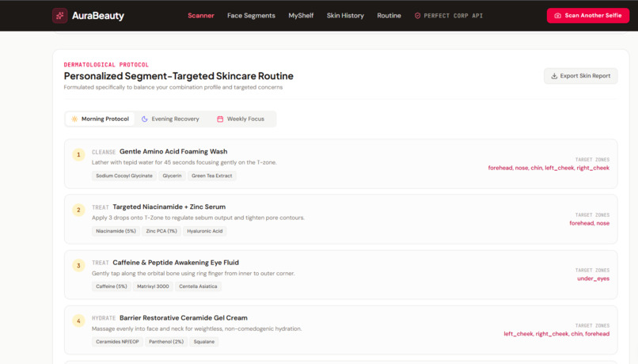This screenshot has width=638, height=364.
Task: Click download icon in Export Skin Report
Action: click(x=554, y=76)
